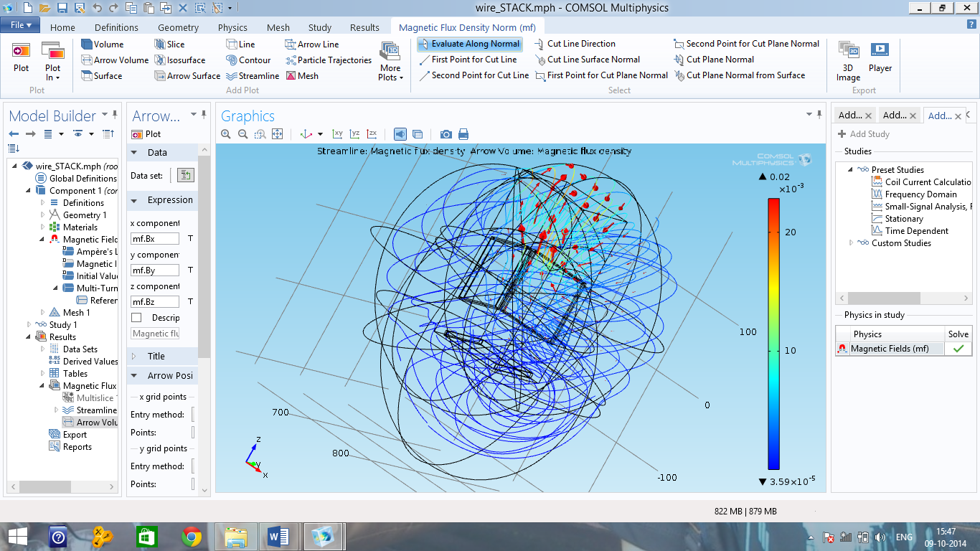This screenshot has width=980, height=551.
Task: Add an Isosurface plot
Action: click(179, 60)
